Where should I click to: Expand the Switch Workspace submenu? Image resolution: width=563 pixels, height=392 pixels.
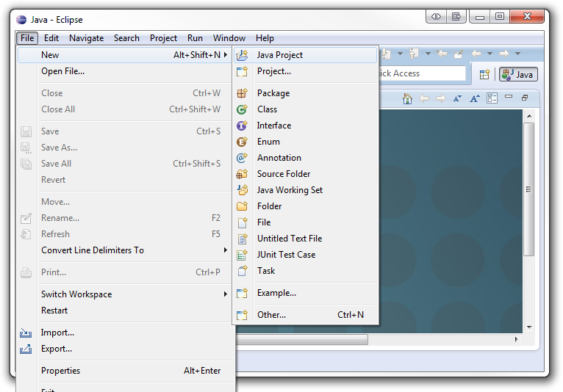[x=226, y=294]
